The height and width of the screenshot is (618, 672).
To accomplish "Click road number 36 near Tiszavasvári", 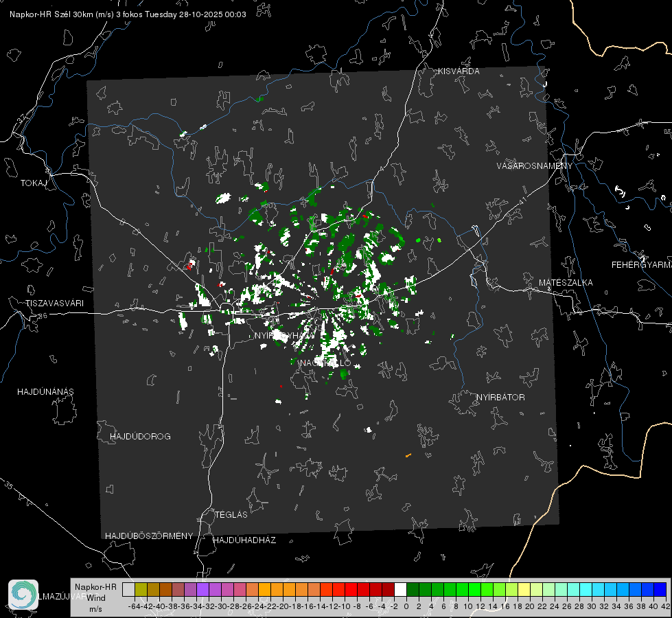I will pos(43,316).
